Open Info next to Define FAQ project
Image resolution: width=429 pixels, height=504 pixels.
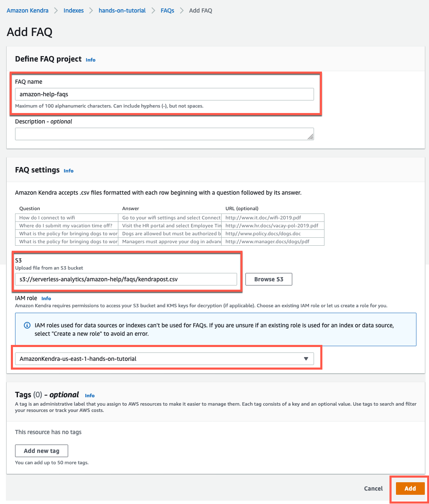pyautogui.click(x=90, y=59)
